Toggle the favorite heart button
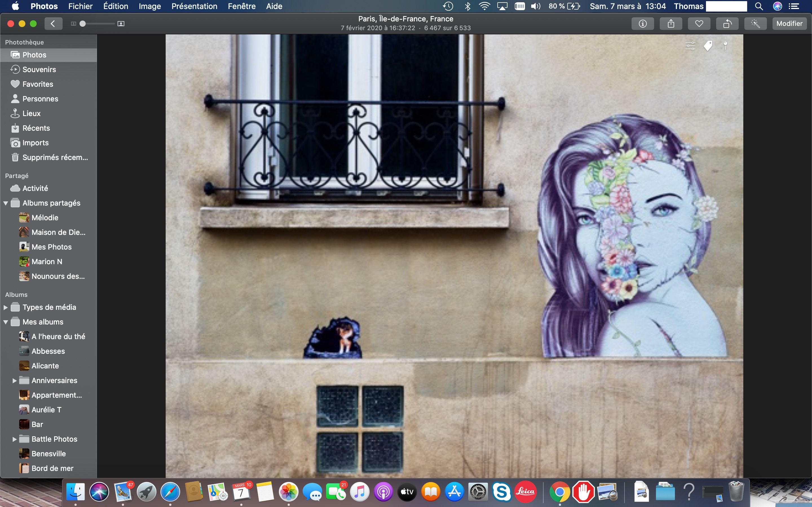Screen dimensions: 812x507 [x=699, y=23]
